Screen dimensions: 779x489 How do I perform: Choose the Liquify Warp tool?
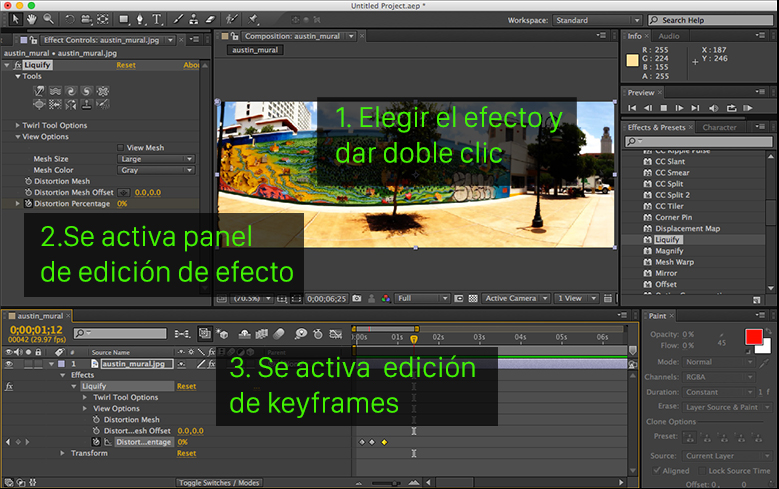[x=39, y=91]
